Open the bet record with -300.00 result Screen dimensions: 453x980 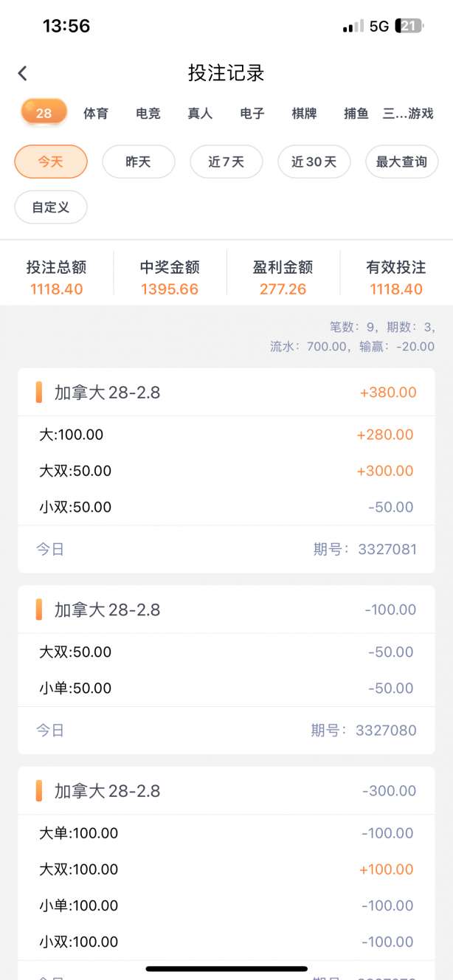click(x=226, y=791)
